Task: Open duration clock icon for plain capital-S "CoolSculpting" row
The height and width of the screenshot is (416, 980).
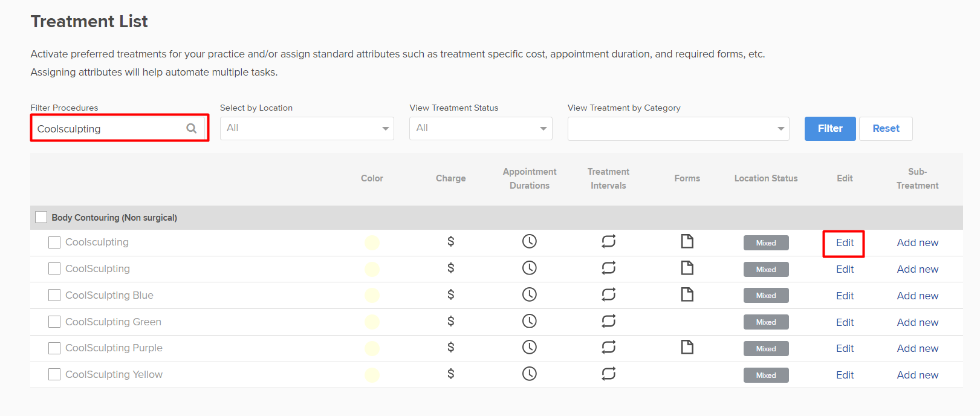Action: click(529, 268)
